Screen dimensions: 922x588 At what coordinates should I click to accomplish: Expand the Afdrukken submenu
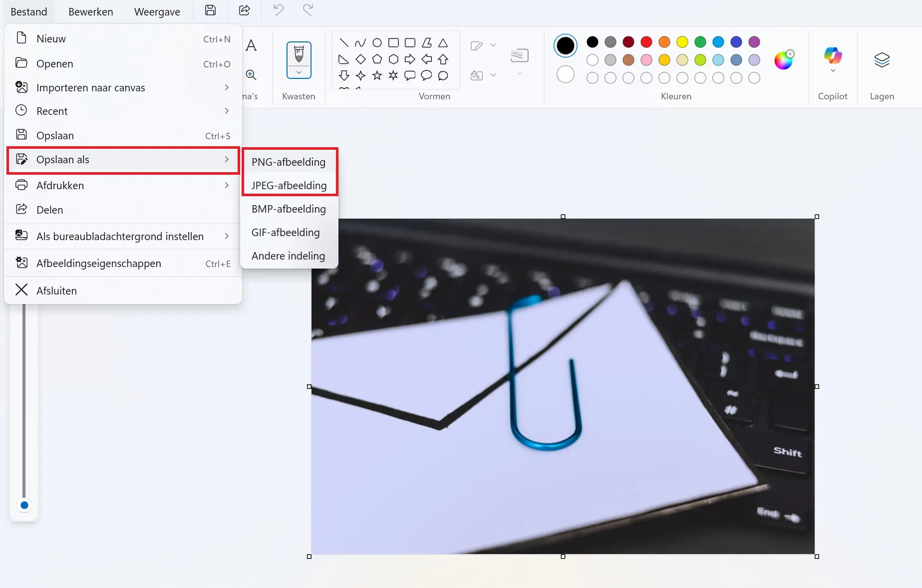(123, 185)
